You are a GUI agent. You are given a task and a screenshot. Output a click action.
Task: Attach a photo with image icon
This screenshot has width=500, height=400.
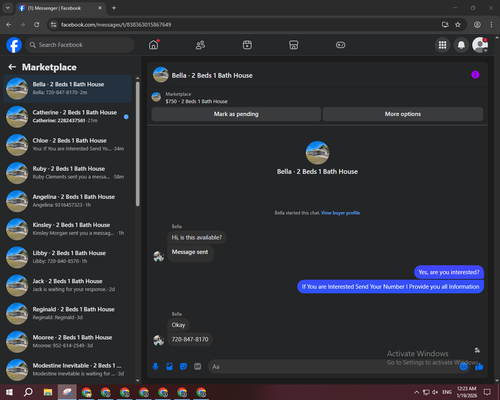point(169,367)
